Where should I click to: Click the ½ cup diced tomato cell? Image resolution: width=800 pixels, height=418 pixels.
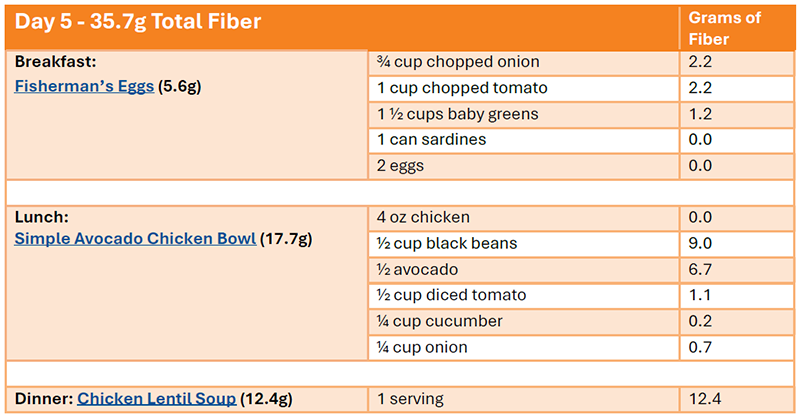(x=450, y=295)
